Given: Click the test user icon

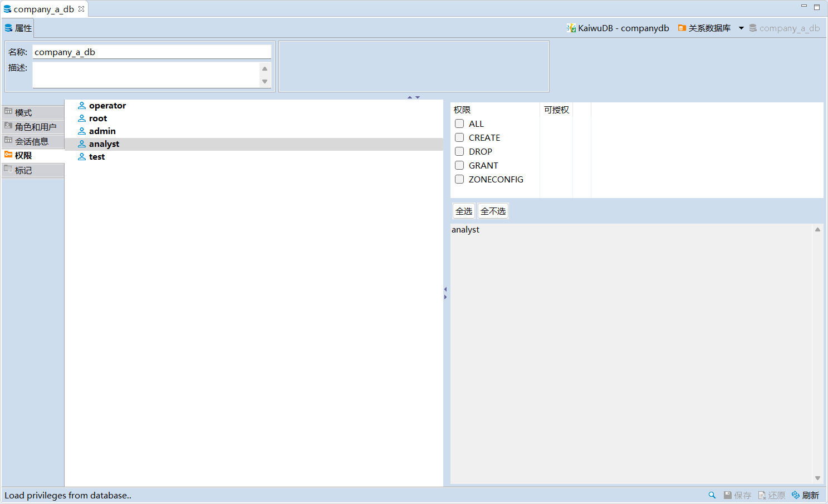Looking at the screenshot, I should [82, 157].
